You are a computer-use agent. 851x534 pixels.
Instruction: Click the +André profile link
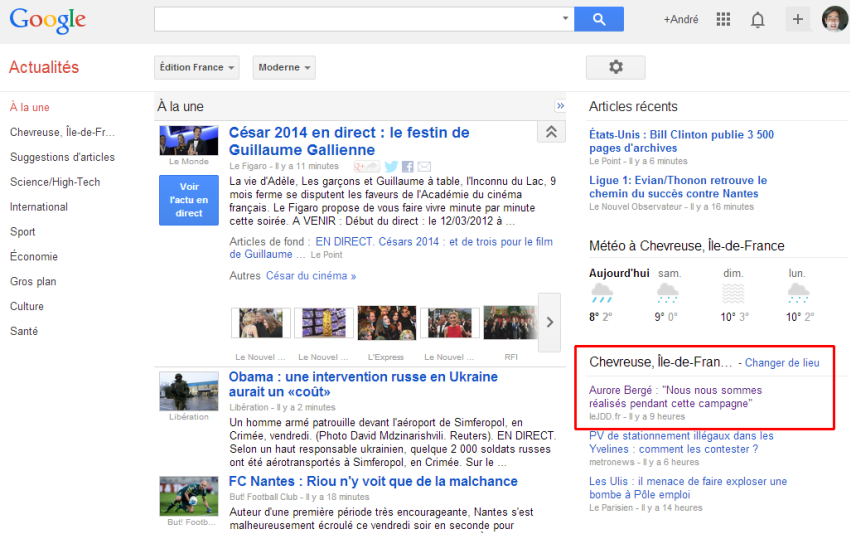(681, 20)
